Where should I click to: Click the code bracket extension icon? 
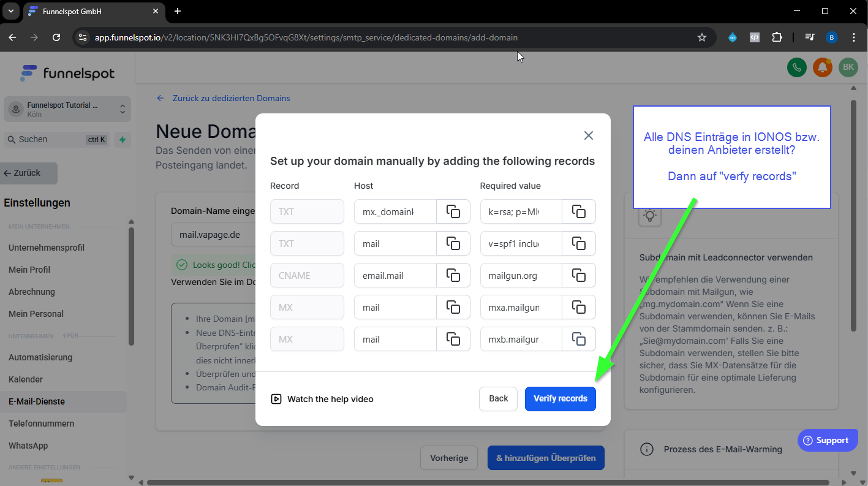click(x=755, y=37)
